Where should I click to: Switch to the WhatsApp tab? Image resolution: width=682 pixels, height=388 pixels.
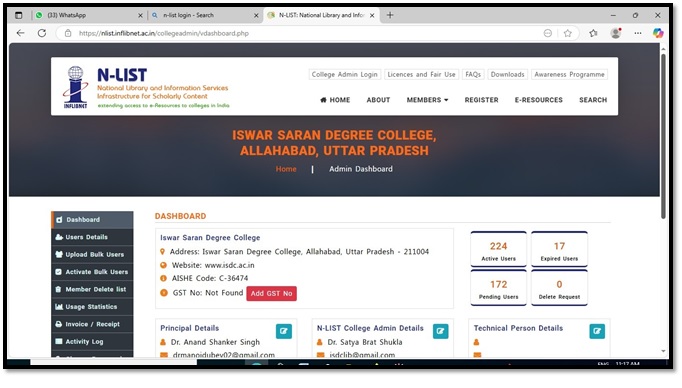click(x=89, y=15)
